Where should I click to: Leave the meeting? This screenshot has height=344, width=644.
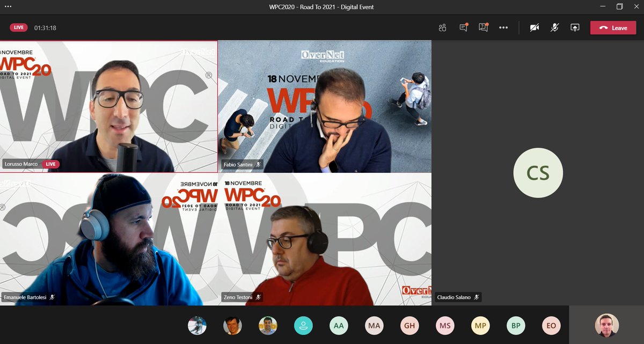click(x=613, y=28)
